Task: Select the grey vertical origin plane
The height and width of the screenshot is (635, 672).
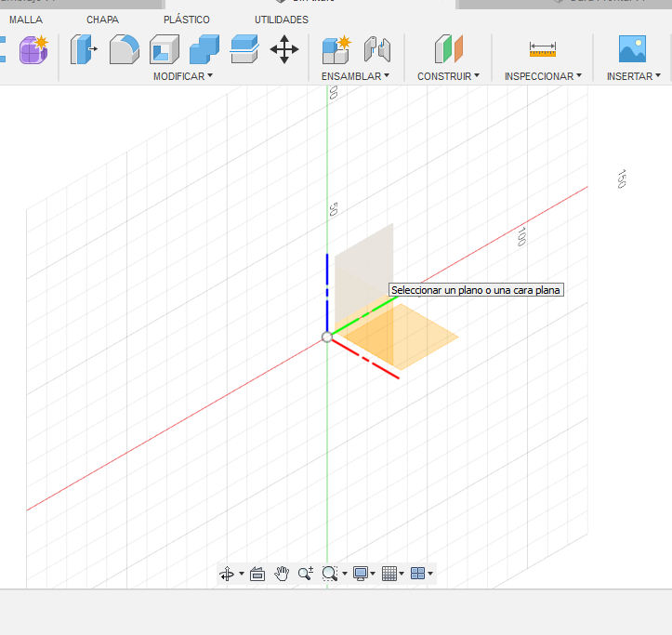Action: [x=363, y=274]
